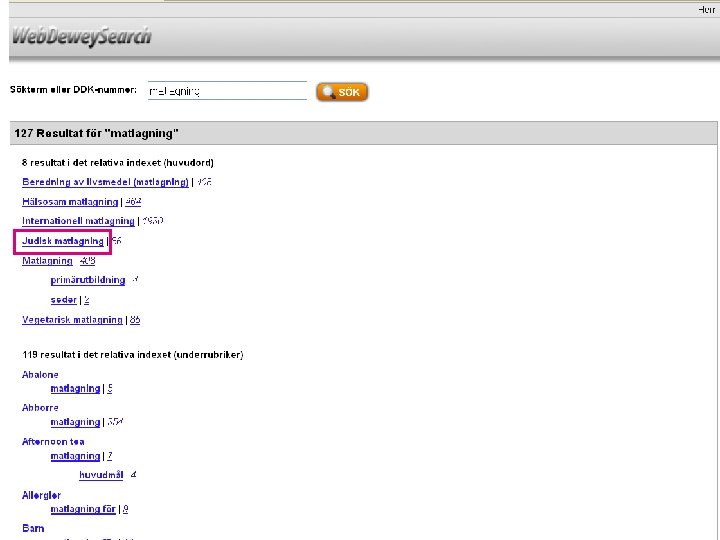
Task: Open 'matlagning' link under Afternoon tea
Action: (75, 456)
